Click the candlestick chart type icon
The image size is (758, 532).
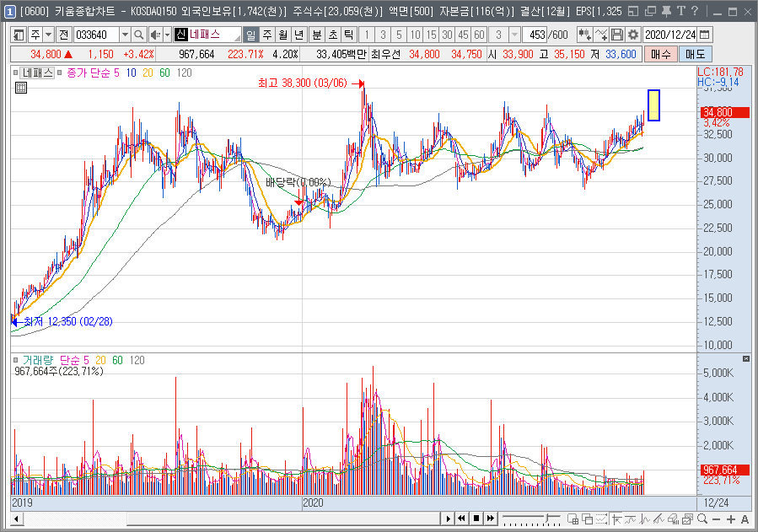tap(585, 35)
